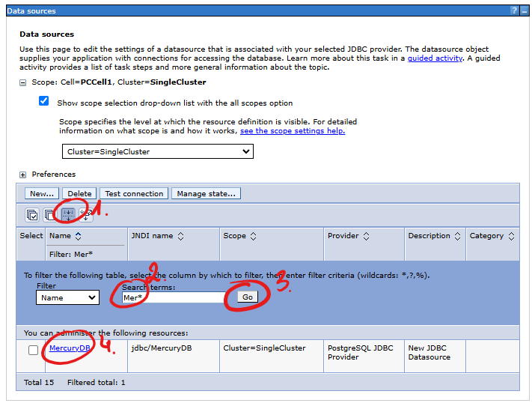
Task: Expand the Preferences section
Action: click(x=22, y=175)
